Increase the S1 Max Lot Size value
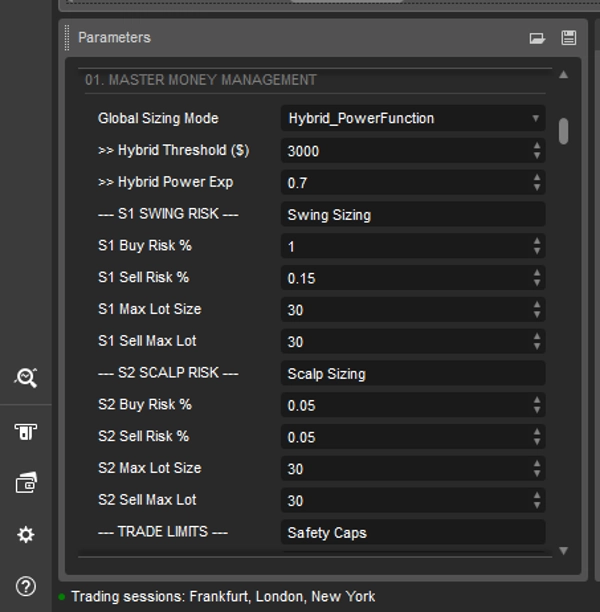The image size is (600, 612). click(x=537, y=304)
